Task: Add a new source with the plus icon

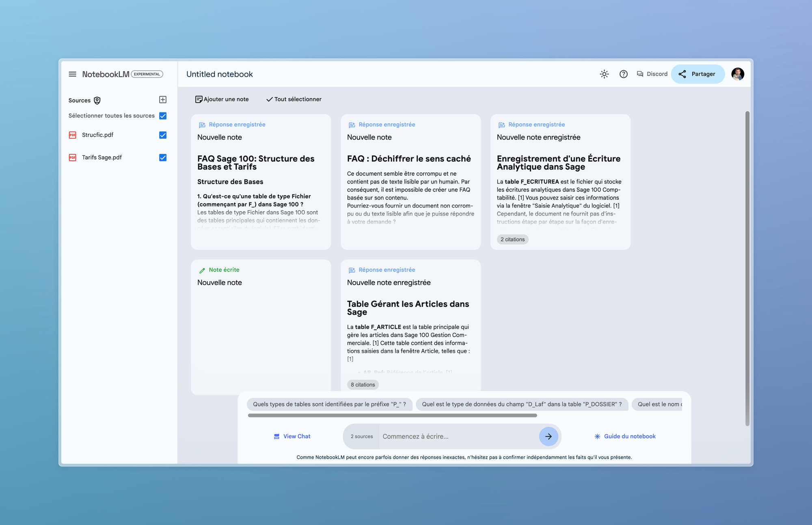Action: (163, 100)
